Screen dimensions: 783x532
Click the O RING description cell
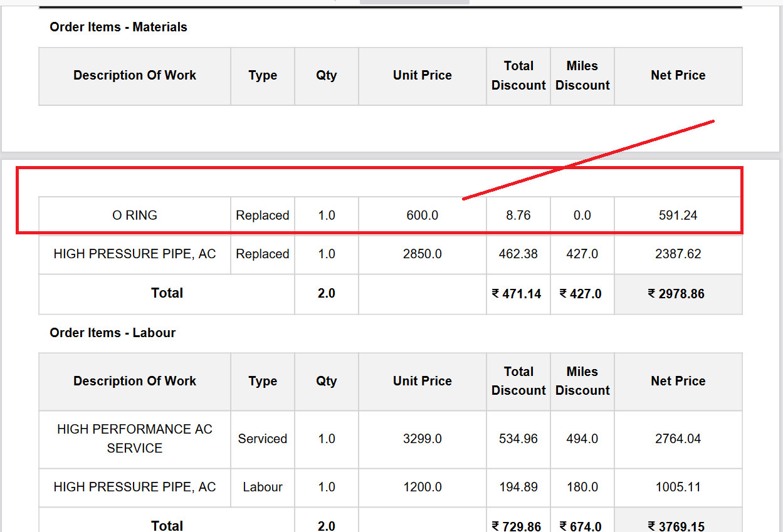tap(134, 216)
